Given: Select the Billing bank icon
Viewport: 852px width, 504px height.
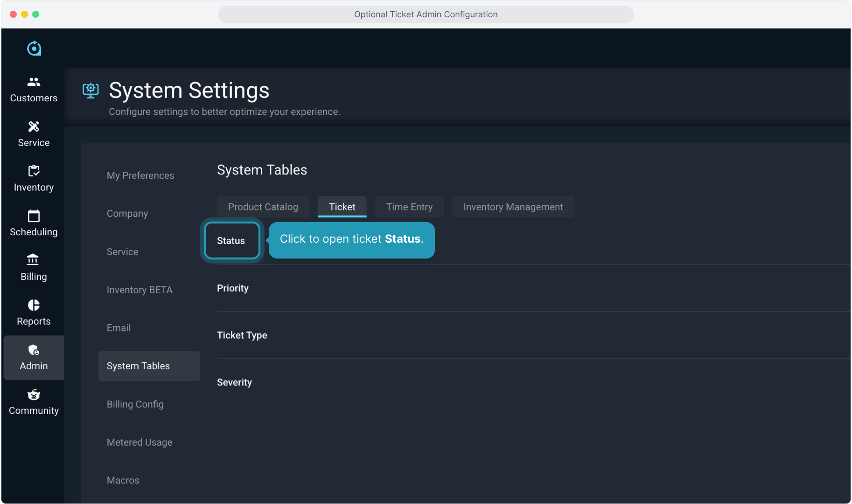Looking at the screenshot, I should (x=33, y=259).
